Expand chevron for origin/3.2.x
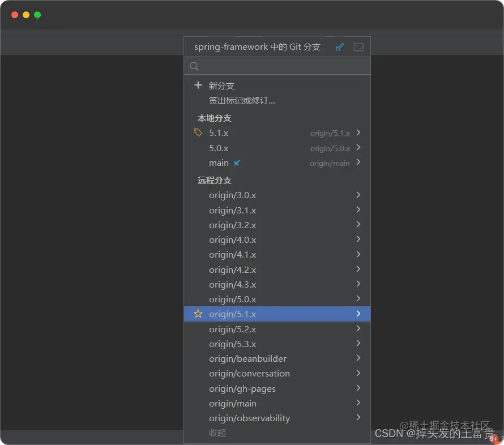Viewport: 504px width, 445px height. (x=358, y=224)
